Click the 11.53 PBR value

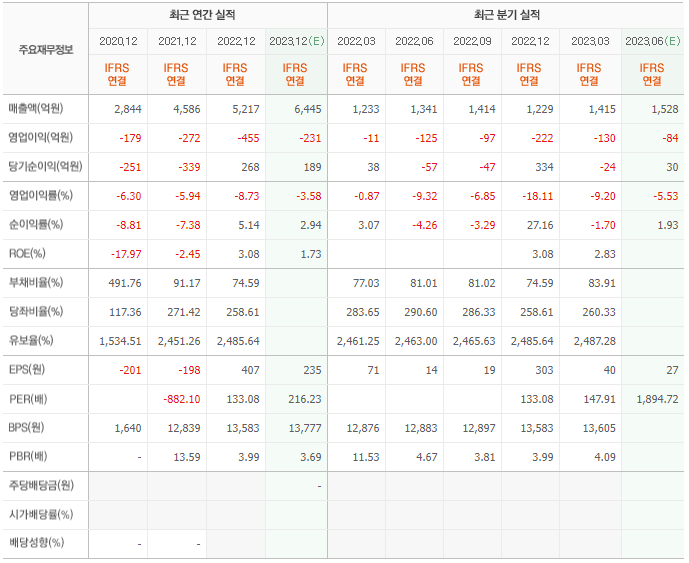[x=366, y=457]
